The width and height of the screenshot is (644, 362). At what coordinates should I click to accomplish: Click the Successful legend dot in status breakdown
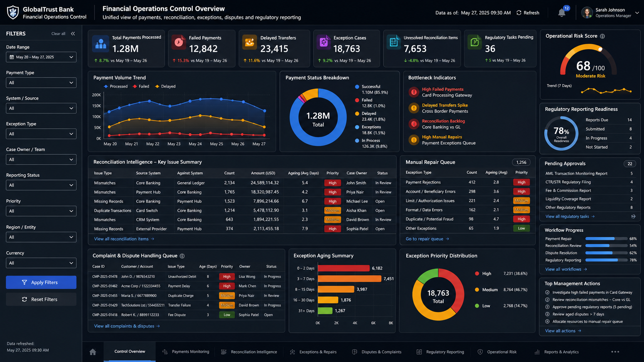point(357,87)
